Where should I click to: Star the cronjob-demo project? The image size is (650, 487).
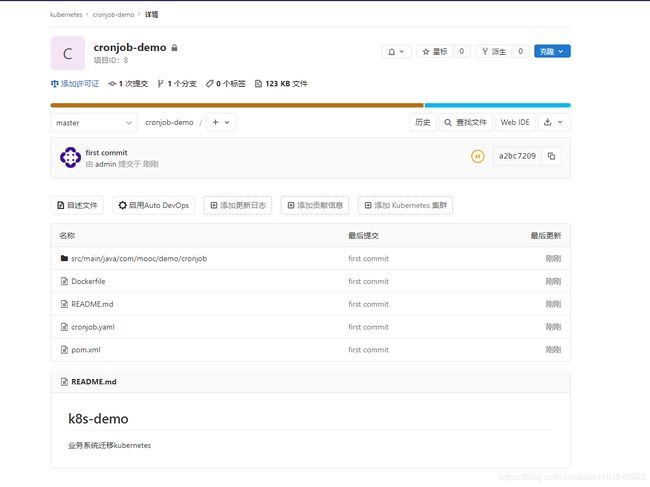point(434,51)
